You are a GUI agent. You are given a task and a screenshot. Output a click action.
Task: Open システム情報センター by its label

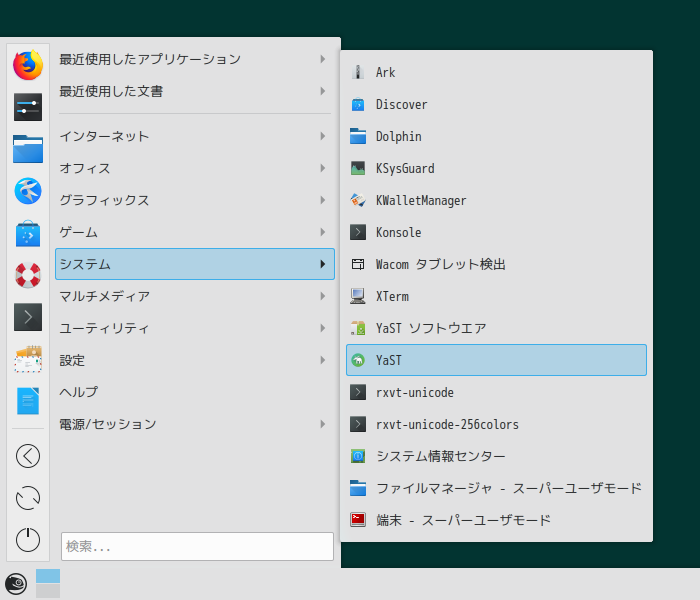pyautogui.click(x=441, y=456)
